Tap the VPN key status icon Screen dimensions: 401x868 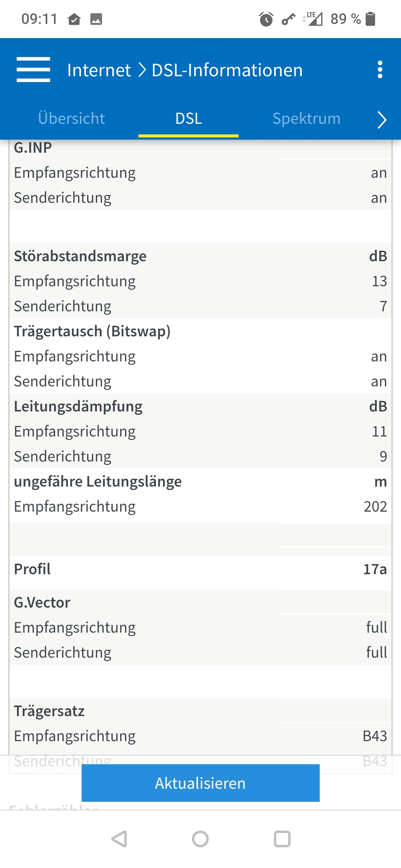point(288,19)
